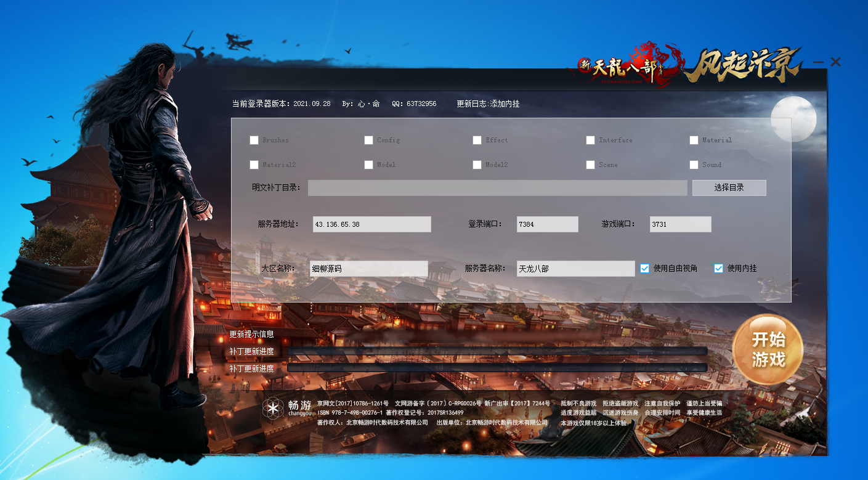This screenshot has height=480, width=868.
Task: Enable the Brushes checkbox
Action: click(x=254, y=140)
